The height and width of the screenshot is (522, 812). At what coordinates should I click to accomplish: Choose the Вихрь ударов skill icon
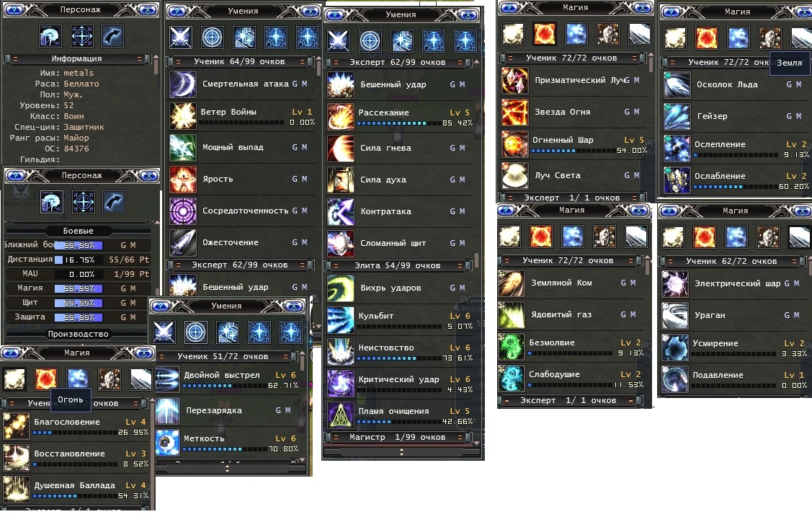click(341, 288)
